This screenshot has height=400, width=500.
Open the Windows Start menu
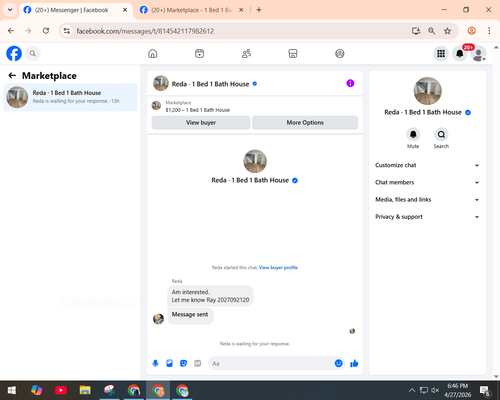click(x=12, y=390)
